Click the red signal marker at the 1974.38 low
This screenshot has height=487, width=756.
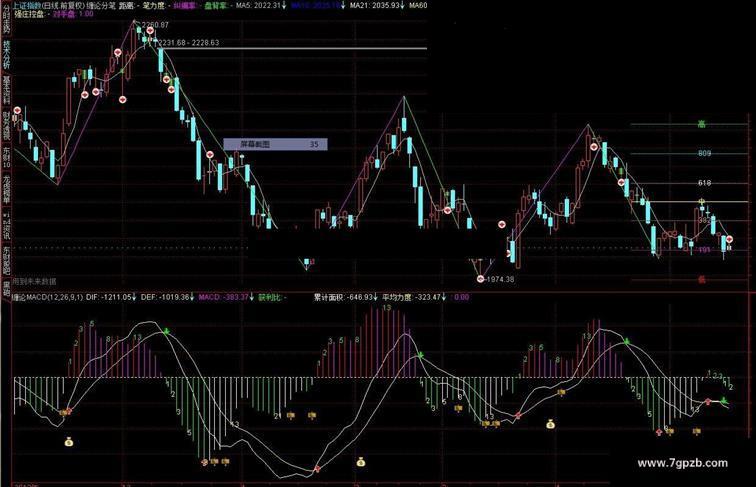point(480,279)
